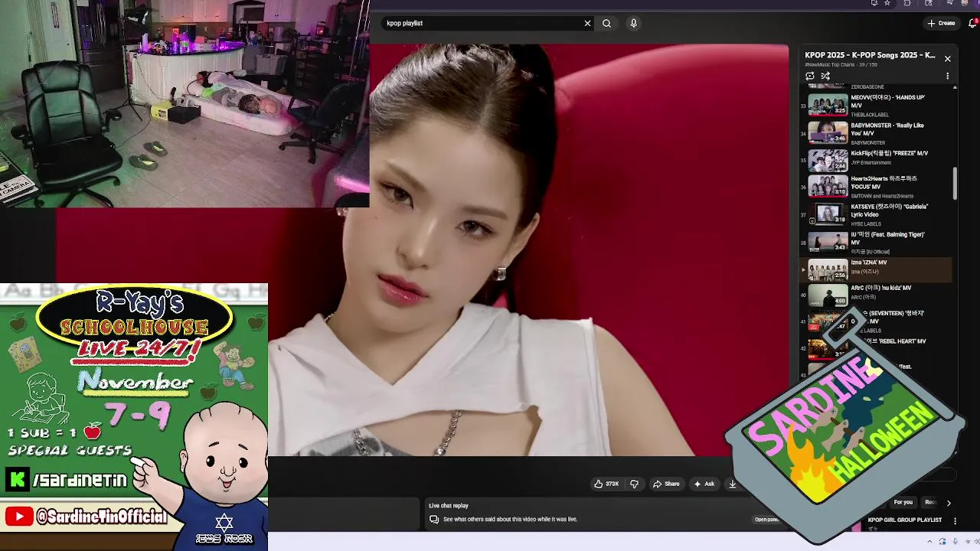Start voice search with the microphone

coord(633,23)
